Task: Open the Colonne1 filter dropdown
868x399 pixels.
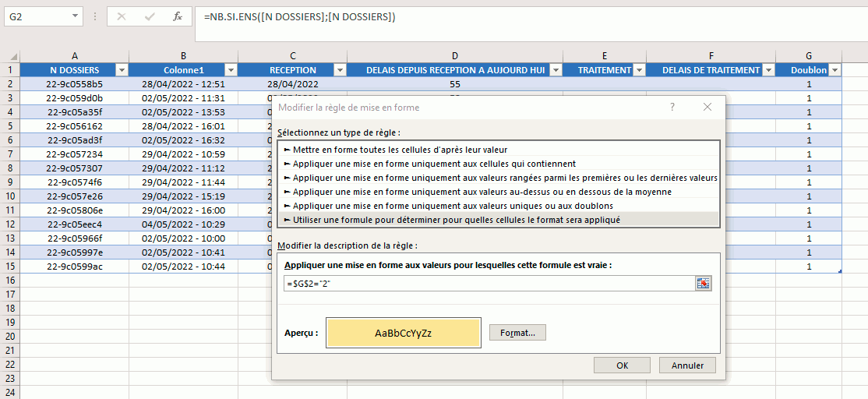Action: pos(231,70)
